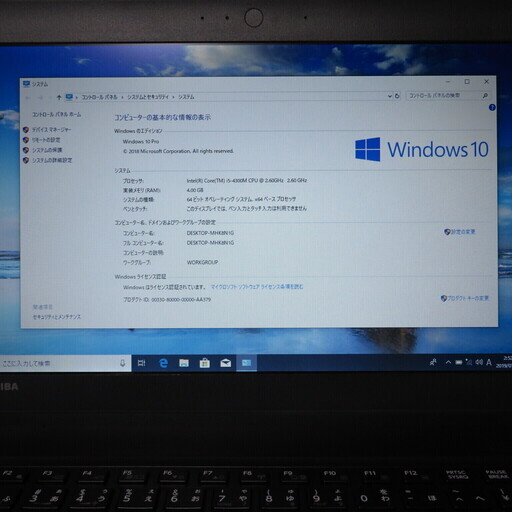
Task: Open Task View on taskbar
Action: click(142, 363)
